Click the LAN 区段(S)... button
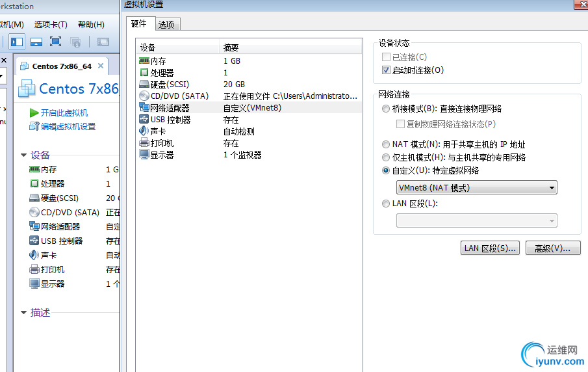 490,248
